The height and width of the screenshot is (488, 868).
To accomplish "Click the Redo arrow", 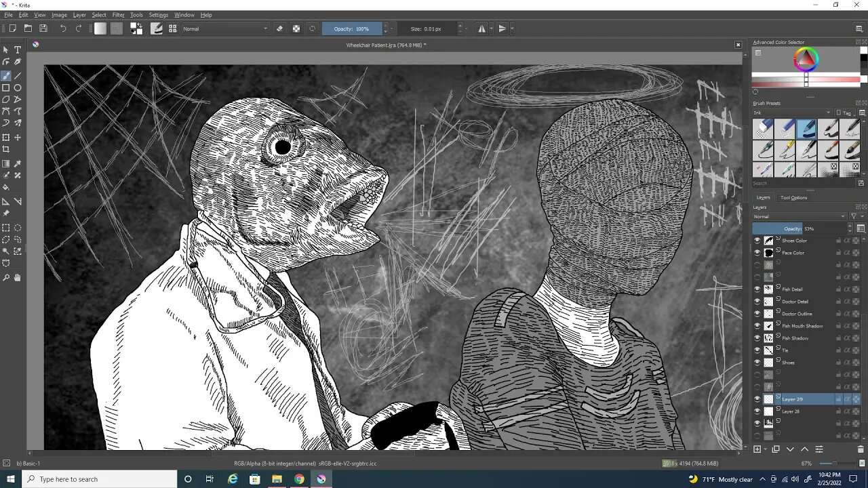I will tap(79, 28).
